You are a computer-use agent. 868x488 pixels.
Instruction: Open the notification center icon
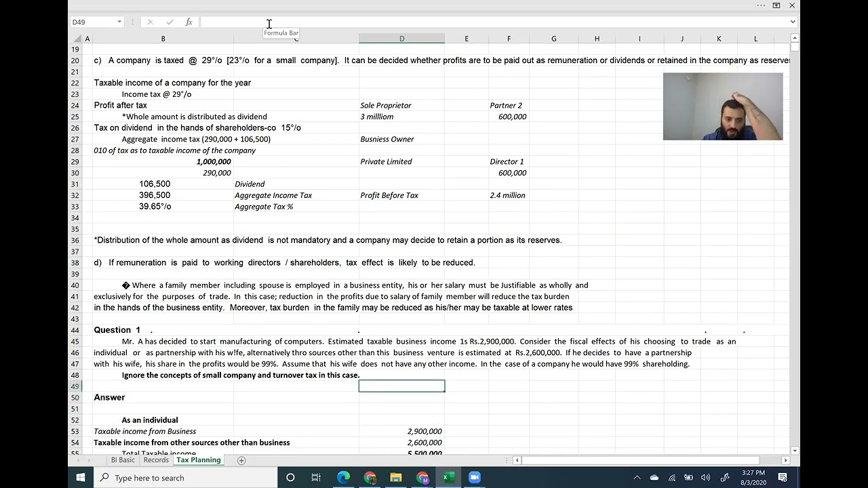tap(783, 477)
